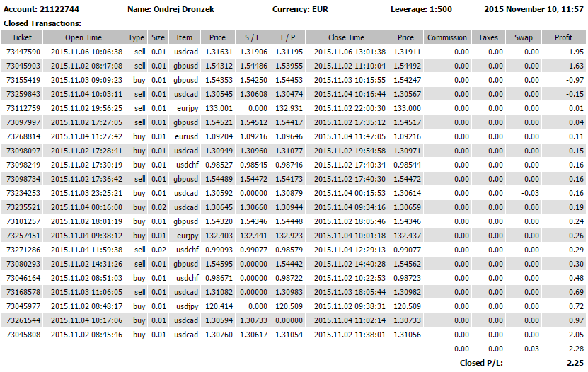Click the Close Time column header
Viewport: 588px width, 372px height.
[347, 37]
